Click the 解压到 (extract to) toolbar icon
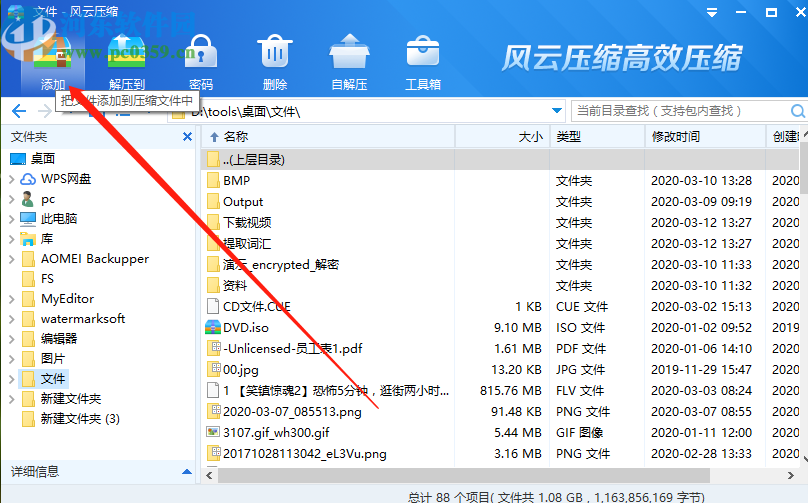Screen dimensions: 808x503 [127, 52]
